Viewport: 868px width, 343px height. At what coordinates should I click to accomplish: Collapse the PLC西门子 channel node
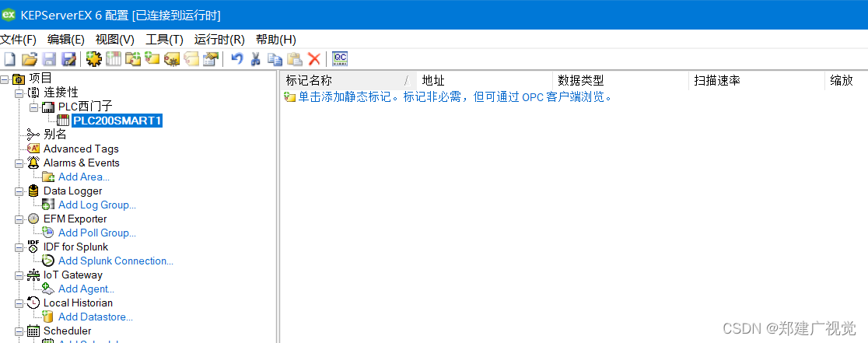click(33, 107)
